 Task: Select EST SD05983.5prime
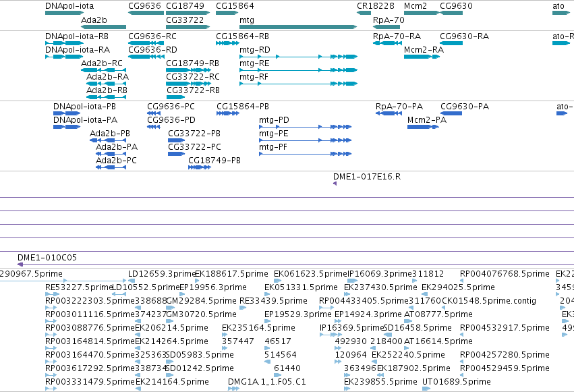pos(169,362)
